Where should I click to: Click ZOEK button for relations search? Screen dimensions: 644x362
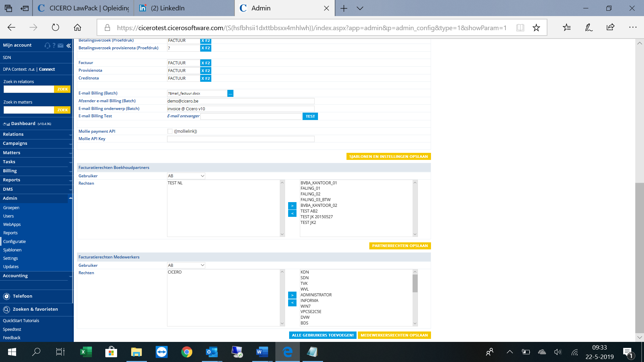[x=62, y=89]
